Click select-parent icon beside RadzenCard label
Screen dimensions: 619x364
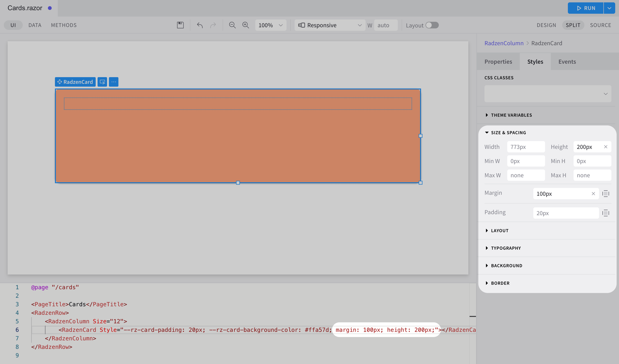(x=102, y=82)
